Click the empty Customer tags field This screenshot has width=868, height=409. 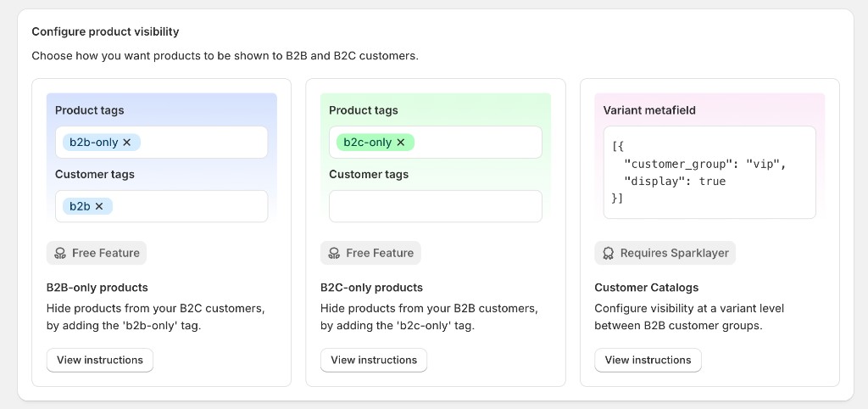(x=436, y=206)
